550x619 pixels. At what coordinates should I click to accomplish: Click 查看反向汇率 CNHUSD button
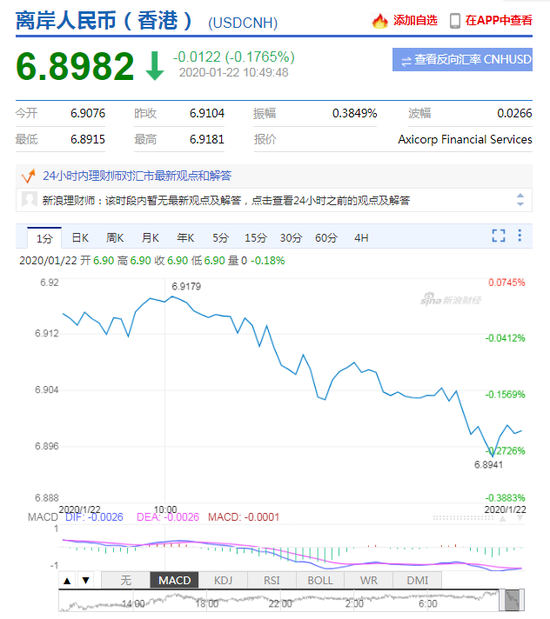(462, 60)
